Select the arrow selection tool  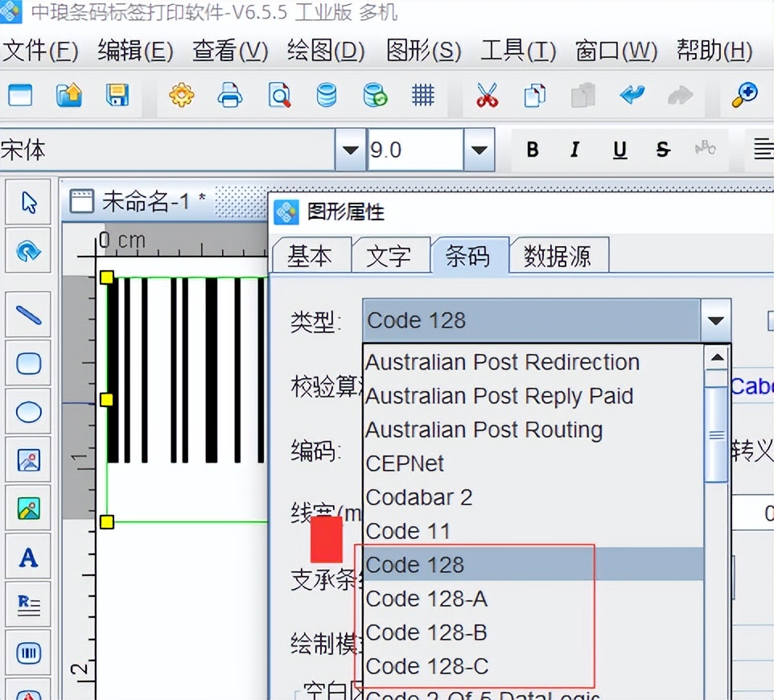coord(28,203)
